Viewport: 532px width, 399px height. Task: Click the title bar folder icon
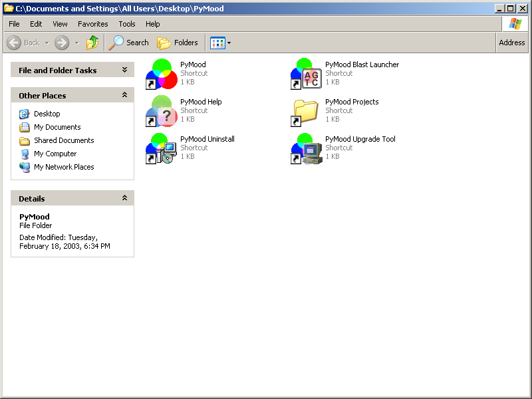tap(9, 9)
